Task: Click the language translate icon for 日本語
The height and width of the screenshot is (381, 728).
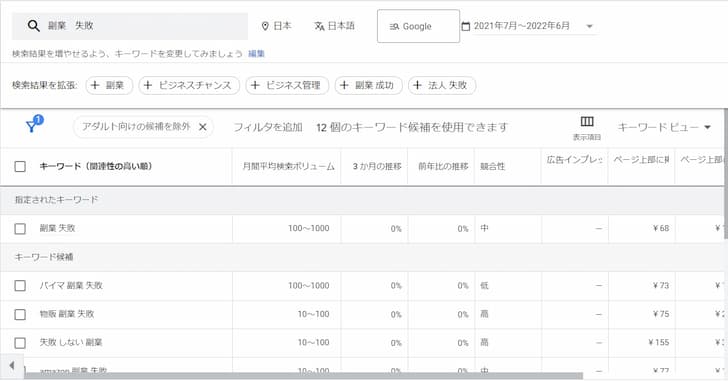Action: pos(319,26)
